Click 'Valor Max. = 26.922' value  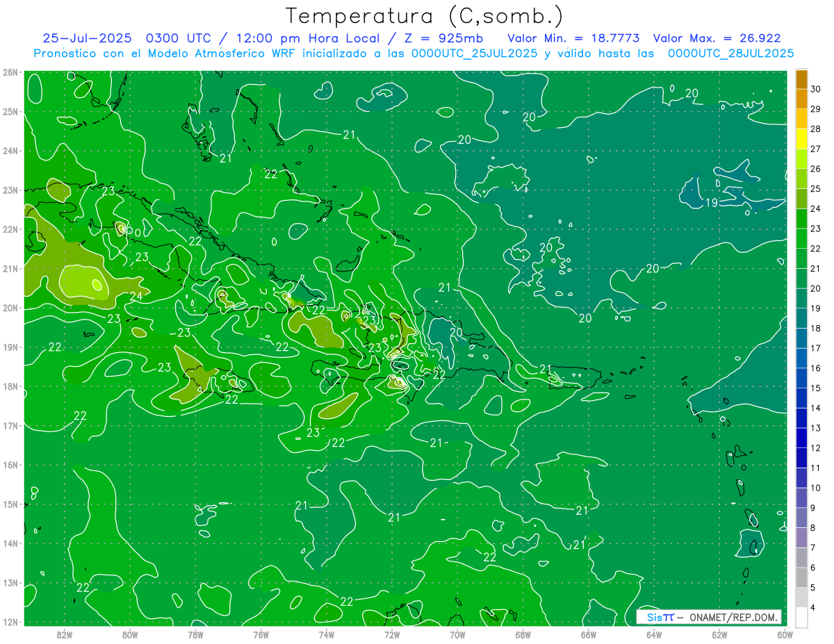[x=717, y=38]
